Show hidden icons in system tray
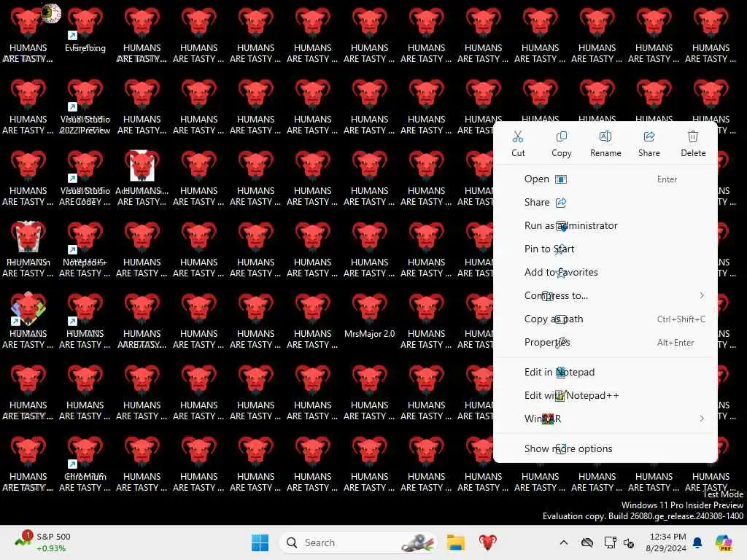 point(564,542)
